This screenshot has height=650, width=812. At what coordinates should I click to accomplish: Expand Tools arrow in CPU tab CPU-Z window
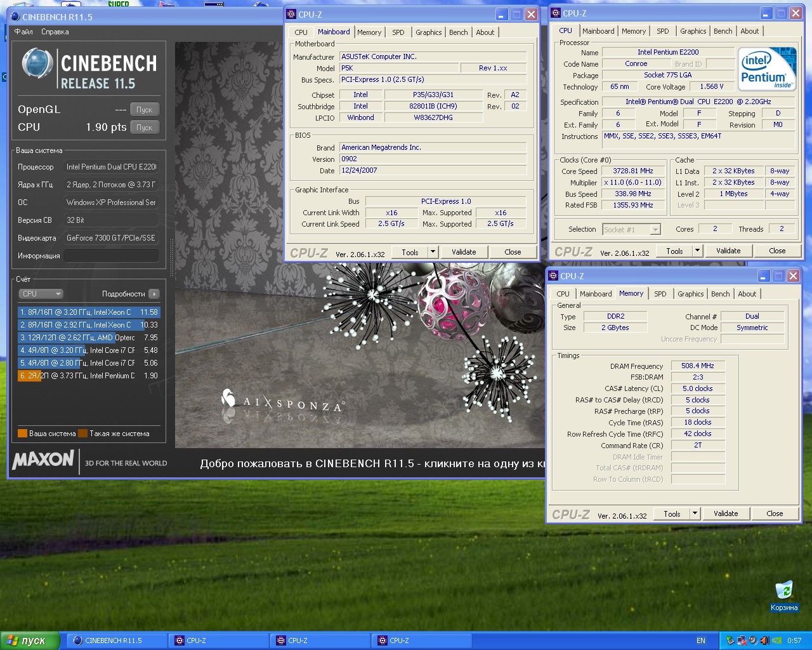(697, 251)
